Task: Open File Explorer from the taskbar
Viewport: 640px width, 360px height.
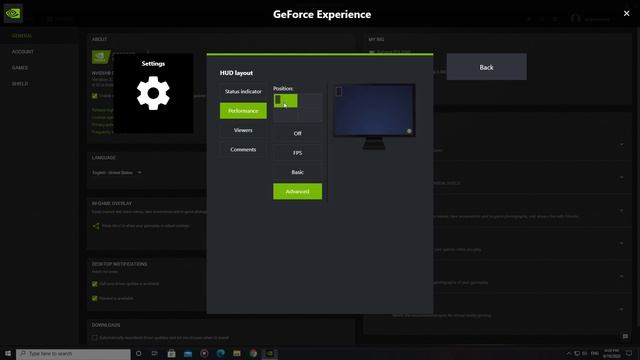Action: (x=237, y=353)
